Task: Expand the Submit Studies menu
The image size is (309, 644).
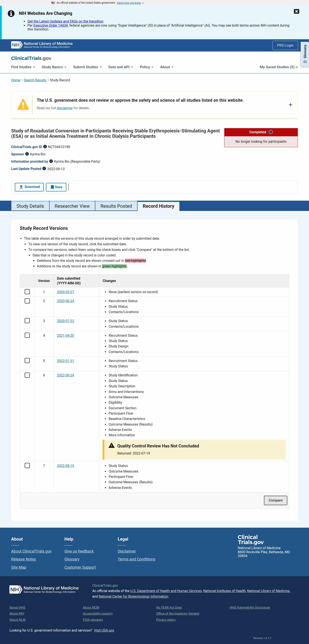Action: coord(87,67)
